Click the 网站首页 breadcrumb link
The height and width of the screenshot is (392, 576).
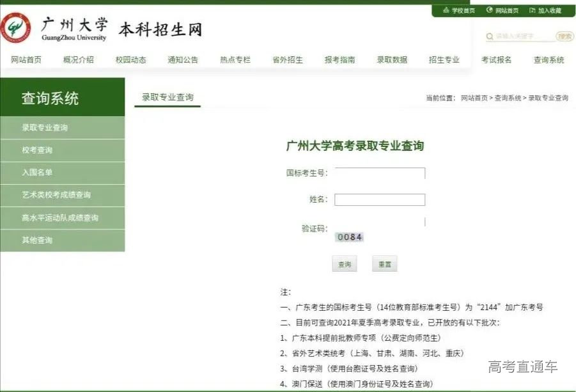(473, 98)
